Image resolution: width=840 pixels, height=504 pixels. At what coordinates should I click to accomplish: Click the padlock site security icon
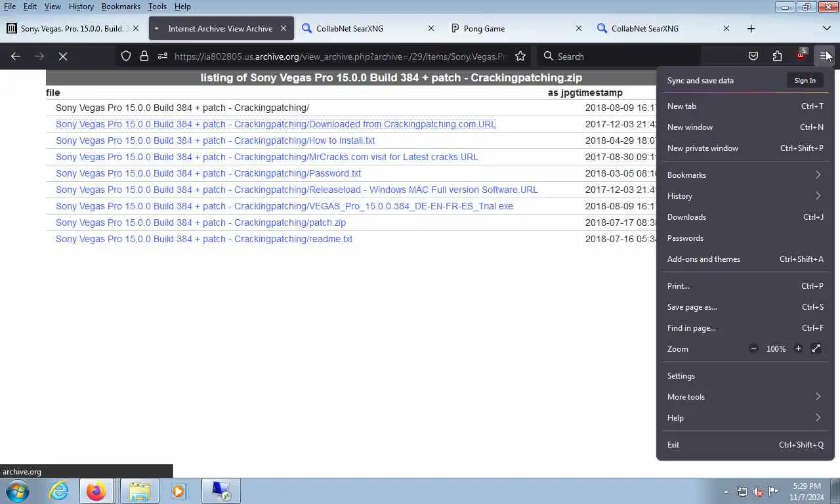[144, 56]
